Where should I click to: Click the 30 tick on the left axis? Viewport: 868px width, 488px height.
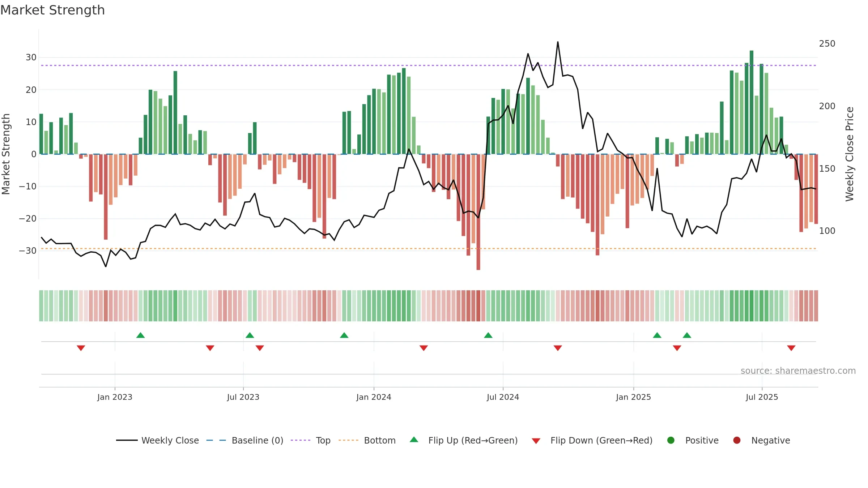31,57
